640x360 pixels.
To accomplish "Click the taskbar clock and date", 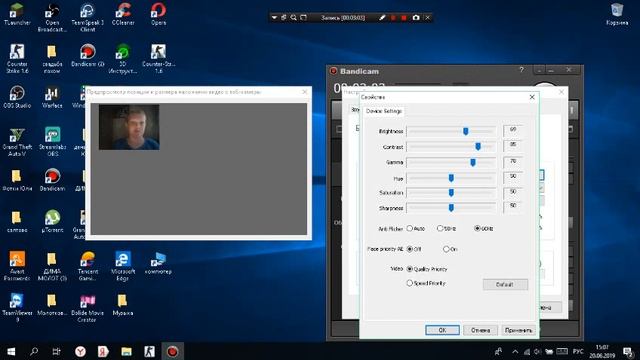I will point(602,351).
